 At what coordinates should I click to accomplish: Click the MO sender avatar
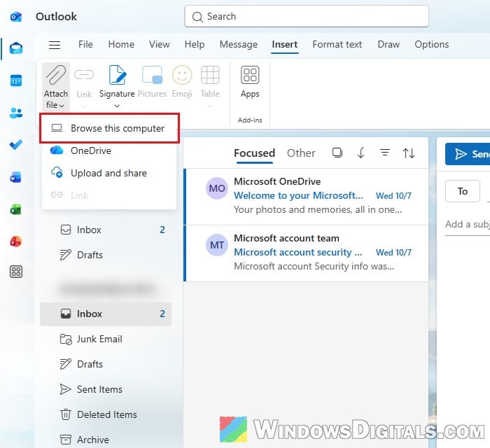[x=217, y=188]
